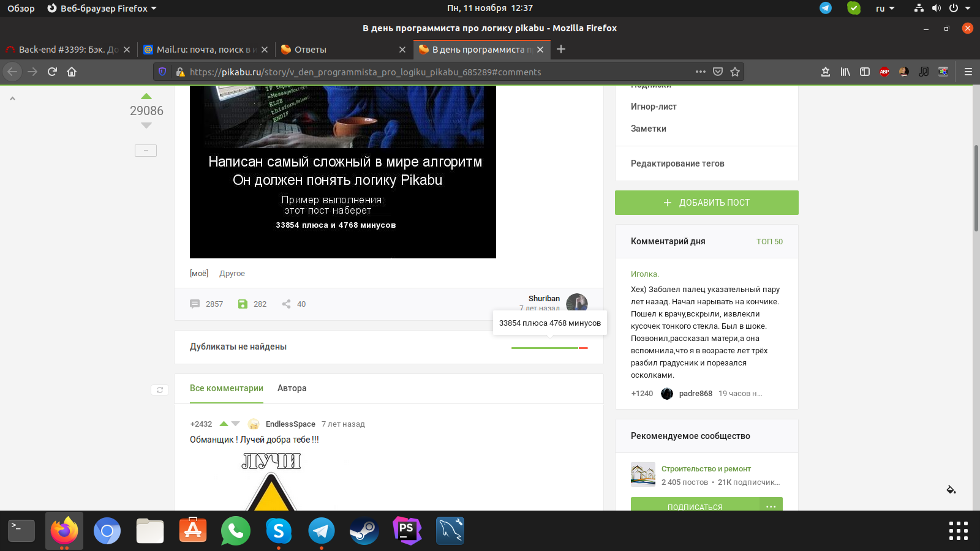Open the Иголка. post link

click(x=645, y=274)
